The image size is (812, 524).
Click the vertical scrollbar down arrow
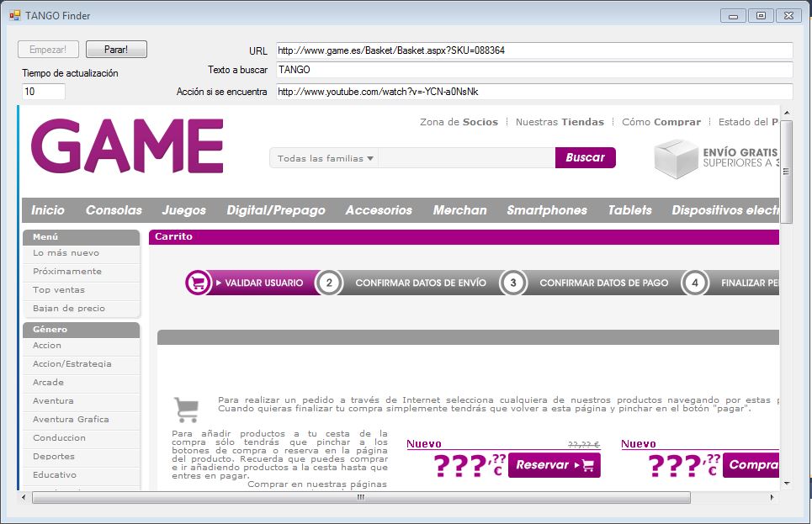[787, 484]
